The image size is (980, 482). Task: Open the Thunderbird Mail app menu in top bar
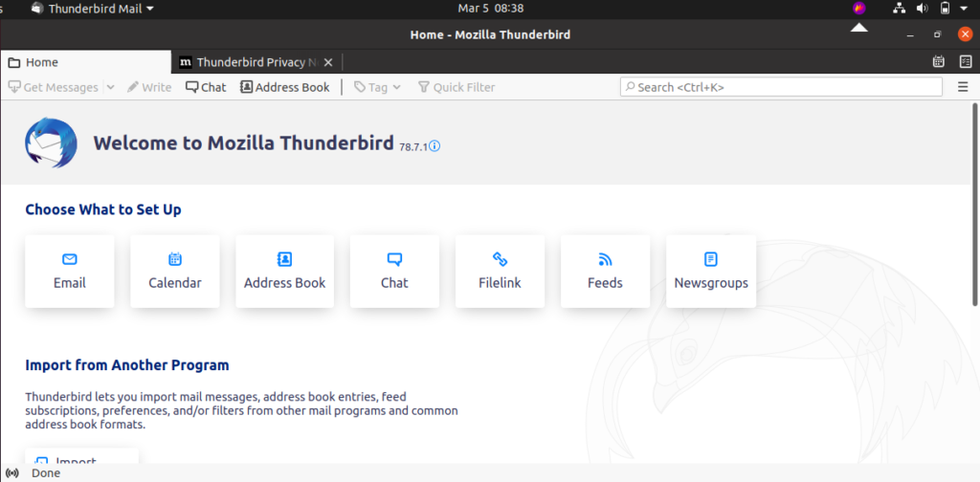(92, 9)
